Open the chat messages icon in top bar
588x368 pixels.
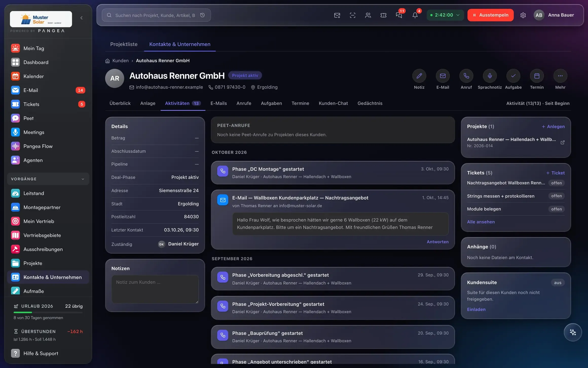tap(399, 15)
